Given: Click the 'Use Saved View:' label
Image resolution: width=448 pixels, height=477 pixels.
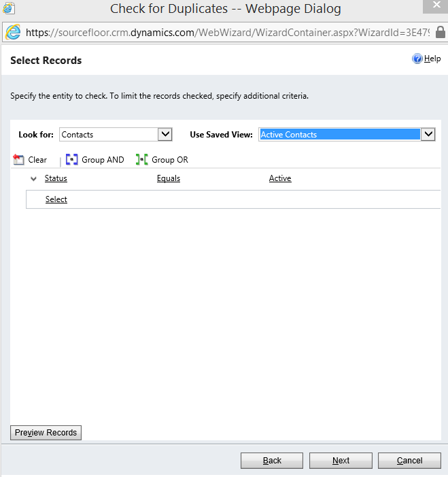Looking at the screenshot, I should pos(221,135).
